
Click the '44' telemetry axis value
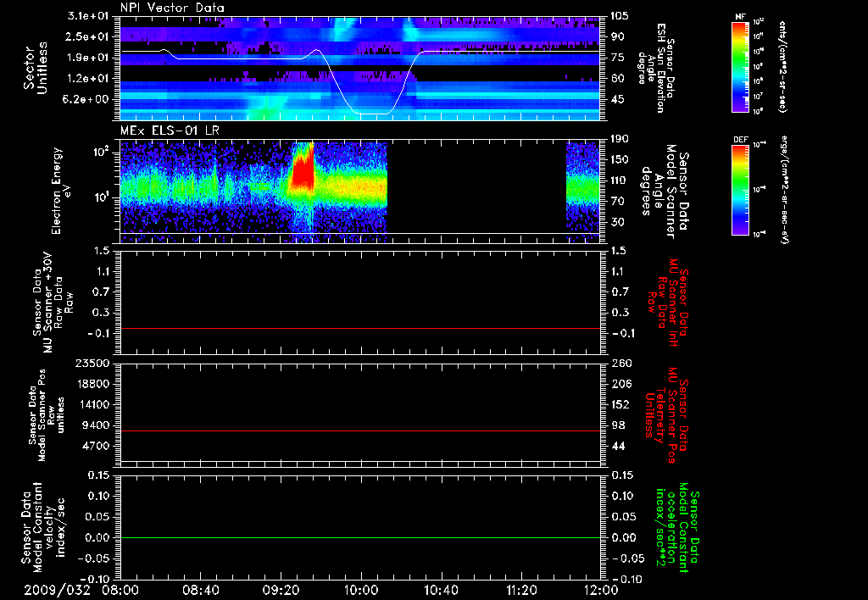(x=618, y=446)
